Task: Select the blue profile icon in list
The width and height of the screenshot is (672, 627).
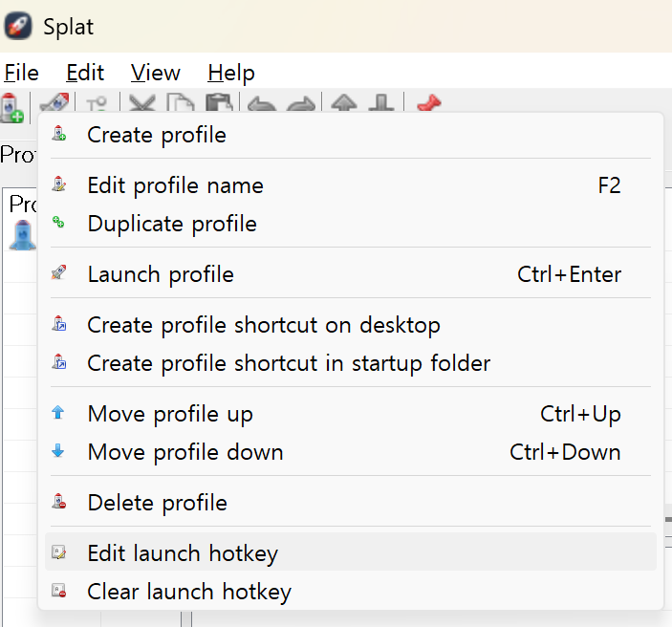Action: click(x=23, y=235)
